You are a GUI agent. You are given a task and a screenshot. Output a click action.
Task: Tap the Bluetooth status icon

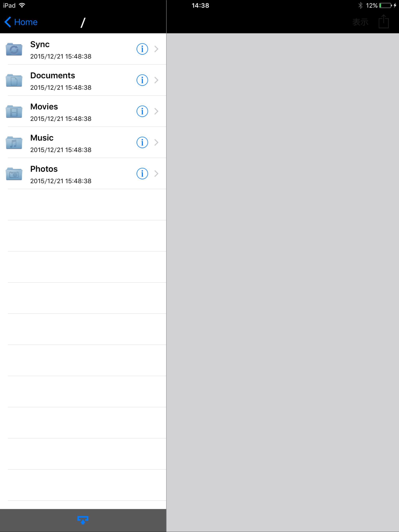(x=360, y=5)
